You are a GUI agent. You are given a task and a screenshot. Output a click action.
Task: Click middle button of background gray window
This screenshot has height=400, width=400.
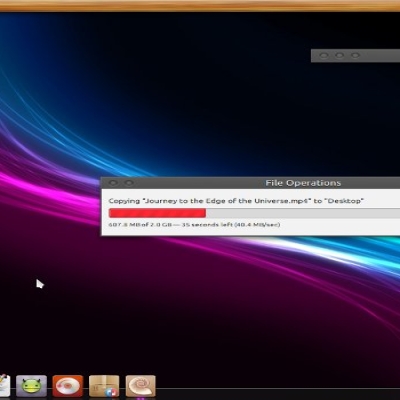click(339, 55)
